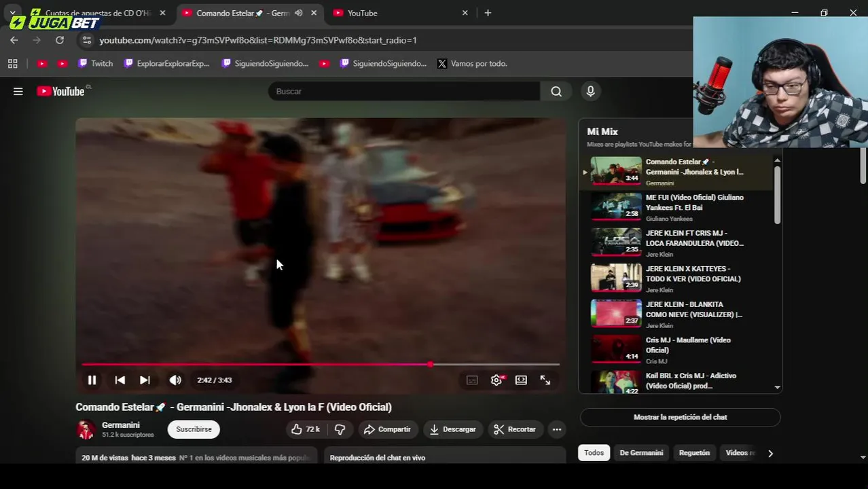Open Reproducción del chat en vivo panel
This screenshot has height=489, width=868.
pyautogui.click(x=445, y=458)
